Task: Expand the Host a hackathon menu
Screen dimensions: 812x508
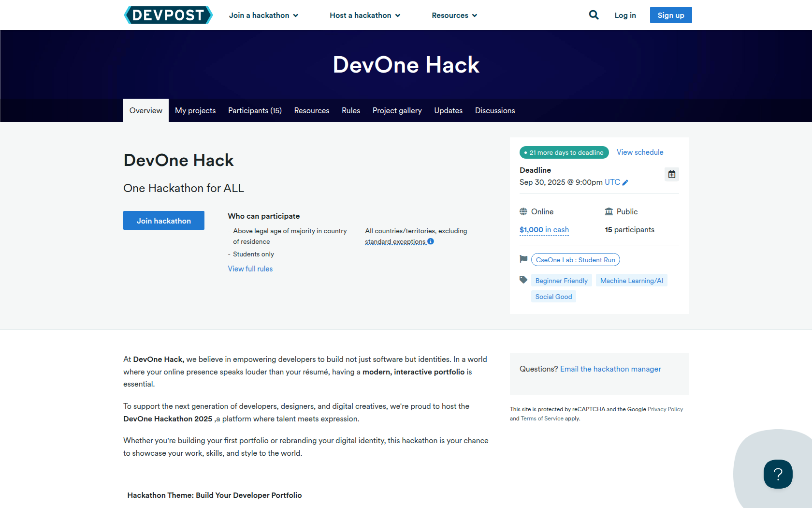Action: [x=365, y=15]
